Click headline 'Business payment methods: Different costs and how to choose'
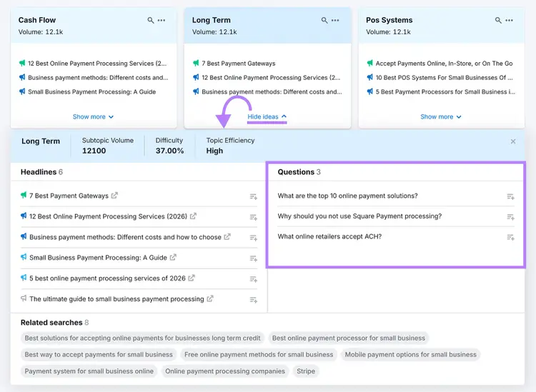 126,237
